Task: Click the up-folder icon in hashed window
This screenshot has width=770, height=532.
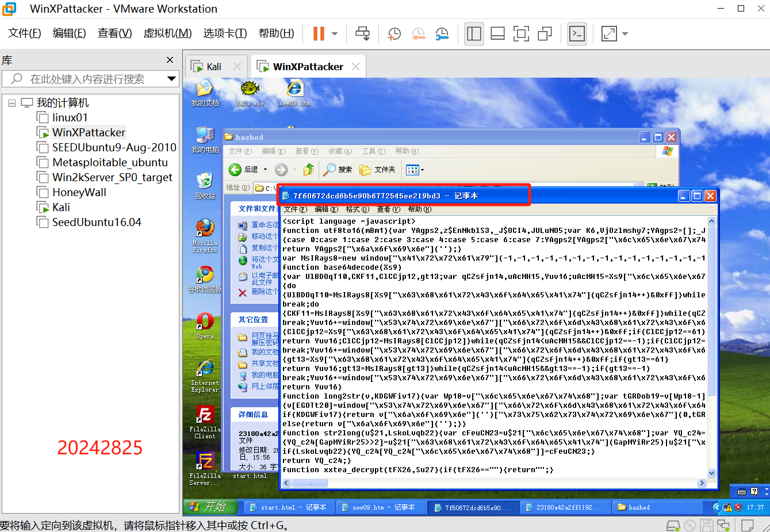Action: [309, 170]
